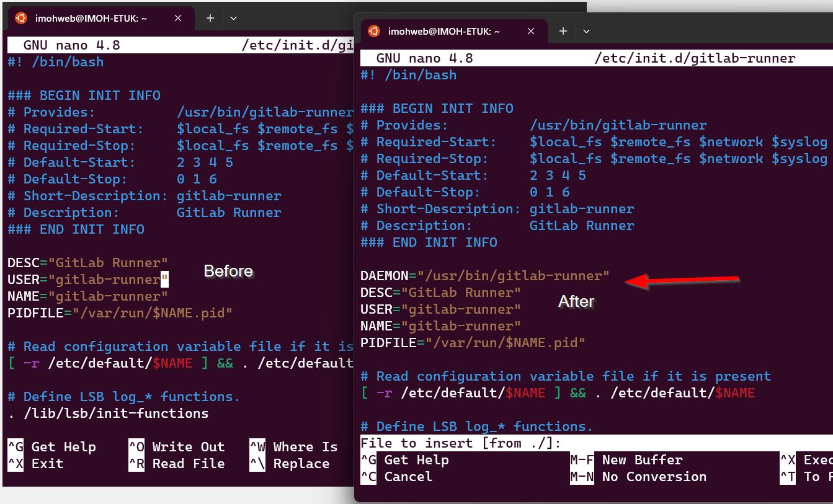Open a new tab in the right terminal window
833x504 pixels.
click(563, 31)
